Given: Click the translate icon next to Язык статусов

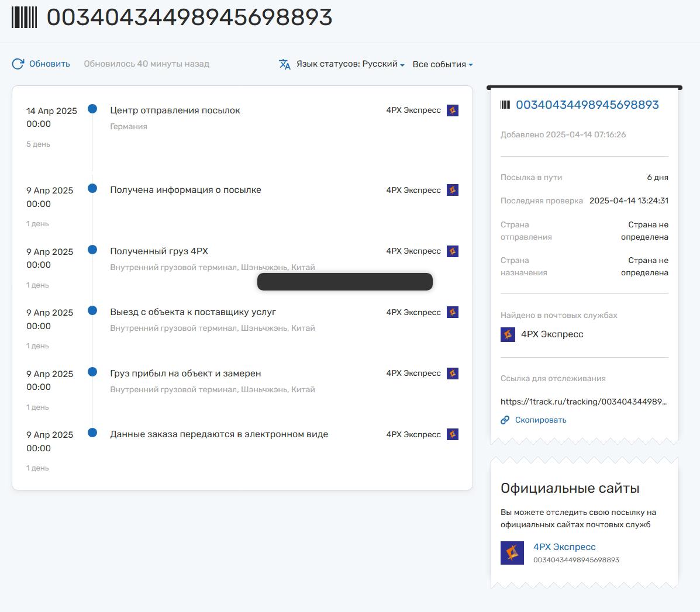Looking at the screenshot, I should (285, 64).
